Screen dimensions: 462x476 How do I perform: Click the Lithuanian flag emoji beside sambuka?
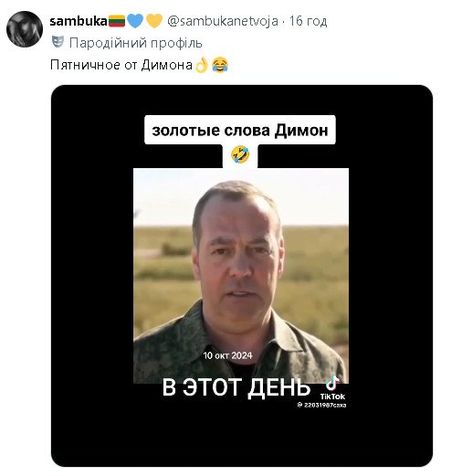pyautogui.click(x=117, y=21)
